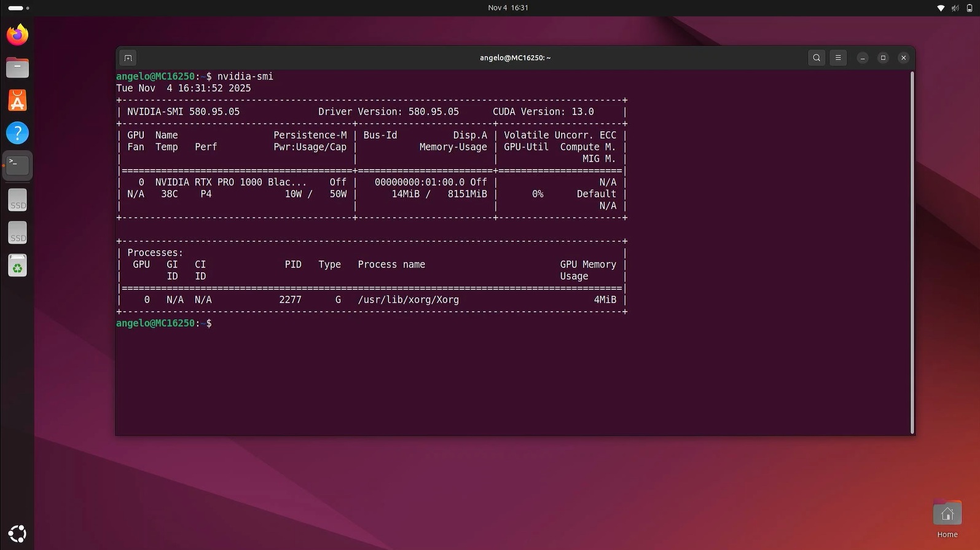Click the terminal's vertical scrollbar
The width and height of the screenshot is (980, 550).
click(912, 253)
